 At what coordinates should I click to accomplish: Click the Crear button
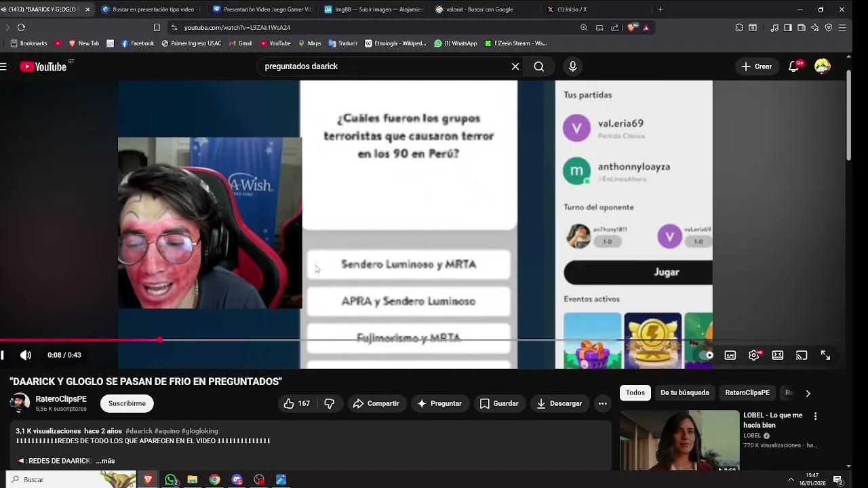[757, 66]
